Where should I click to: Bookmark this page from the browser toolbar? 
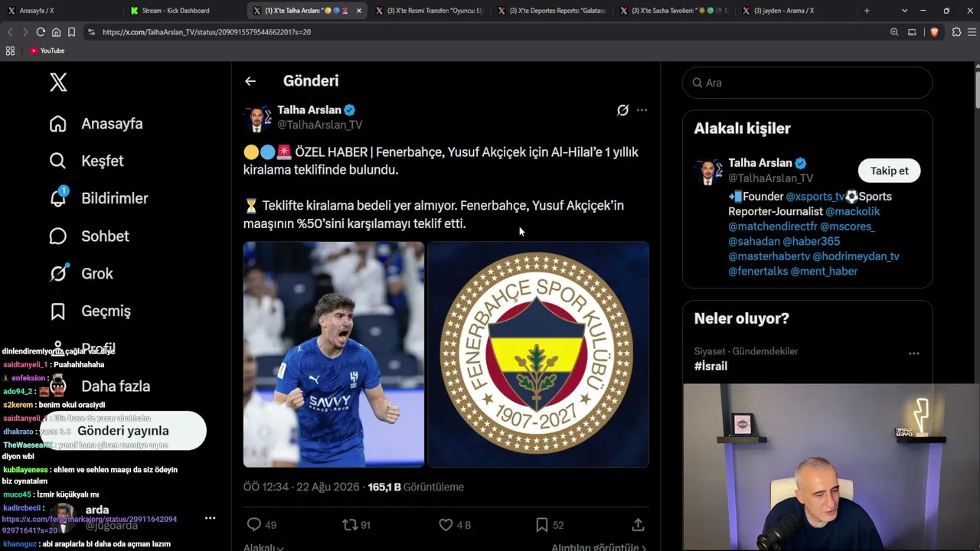(71, 32)
